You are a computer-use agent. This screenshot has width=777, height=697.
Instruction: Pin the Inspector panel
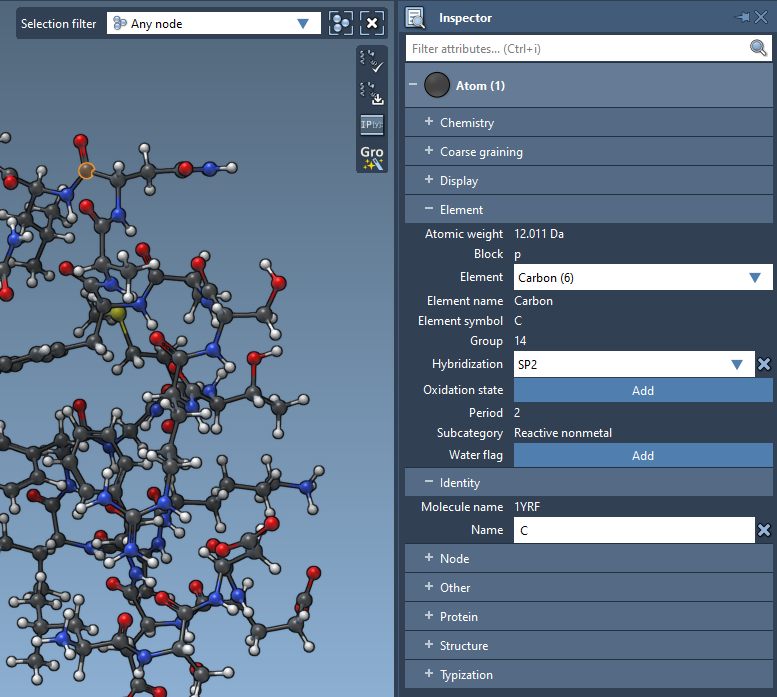(744, 17)
